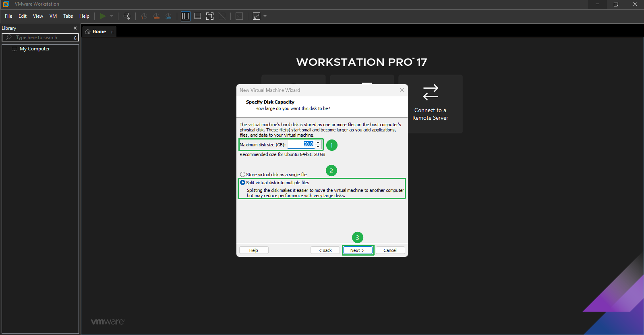The width and height of the screenshot is (644, 335).
Task: Click Connect to a Remote Server tile
Action: coord(431,104)
